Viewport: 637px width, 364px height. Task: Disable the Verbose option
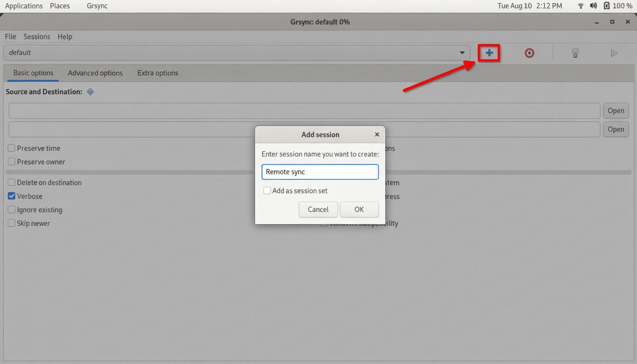(x=11, y=196)
